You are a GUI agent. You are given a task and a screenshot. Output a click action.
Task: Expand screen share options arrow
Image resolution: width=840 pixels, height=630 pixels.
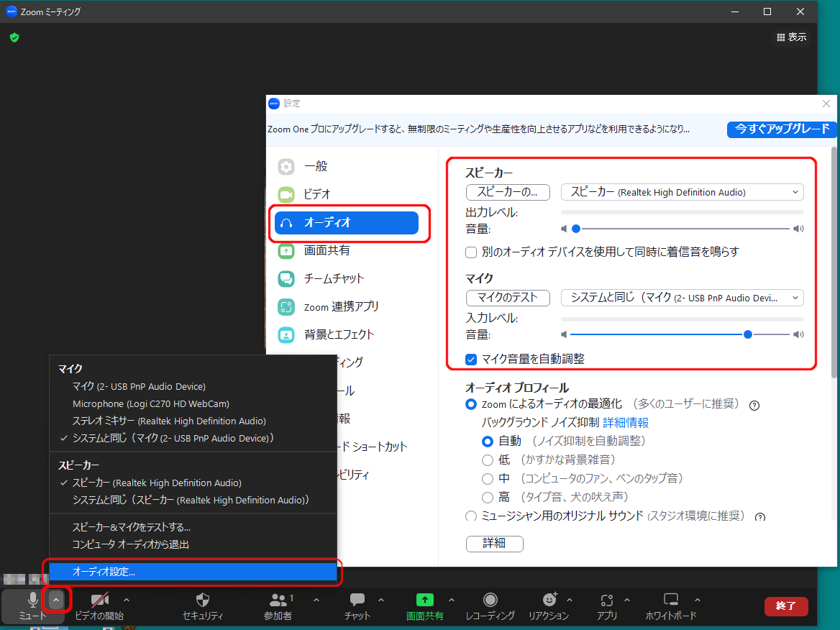452,600
